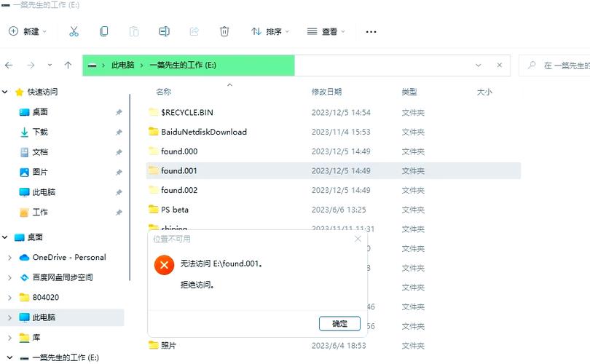Close the 位置不可用 dialog with X
The height and width of the screenshot is (364, 590).
pyautogui.click(x=358, y=239)
